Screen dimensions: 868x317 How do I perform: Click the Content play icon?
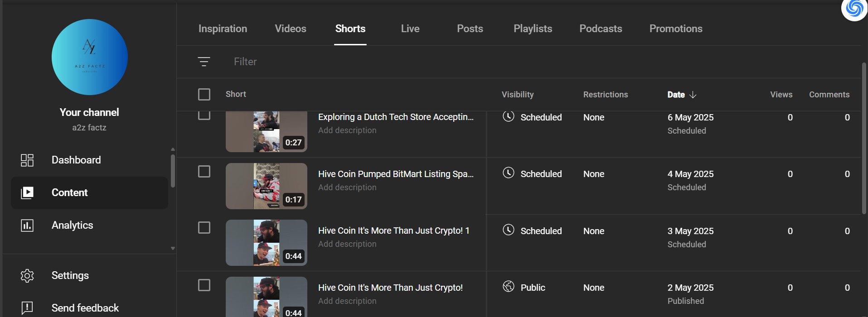(27, 193)
